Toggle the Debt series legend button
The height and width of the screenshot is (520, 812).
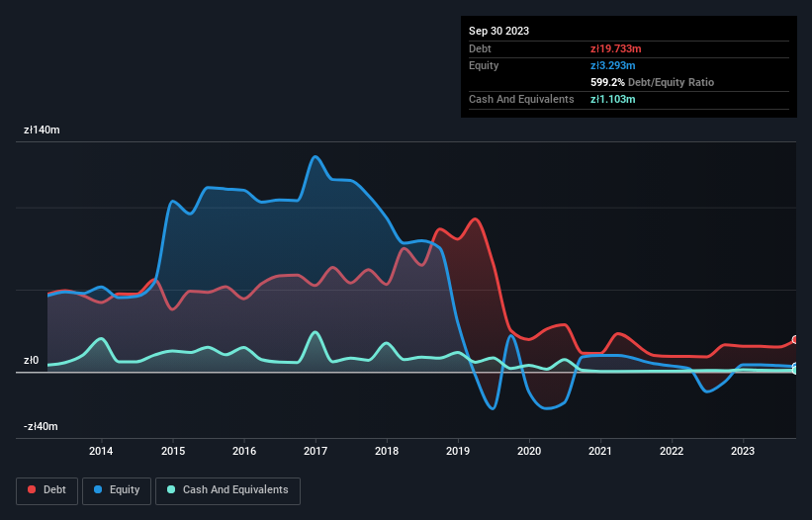(47, 490)
